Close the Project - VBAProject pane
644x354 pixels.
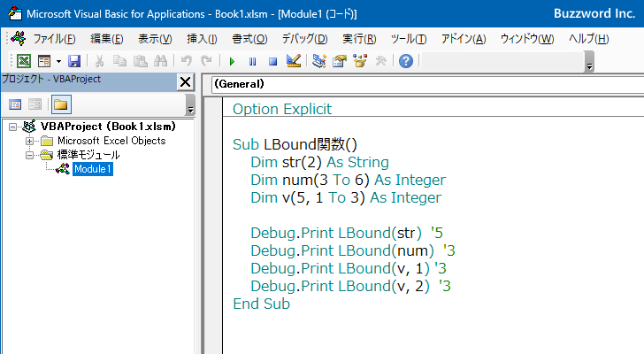click(185, 82)
